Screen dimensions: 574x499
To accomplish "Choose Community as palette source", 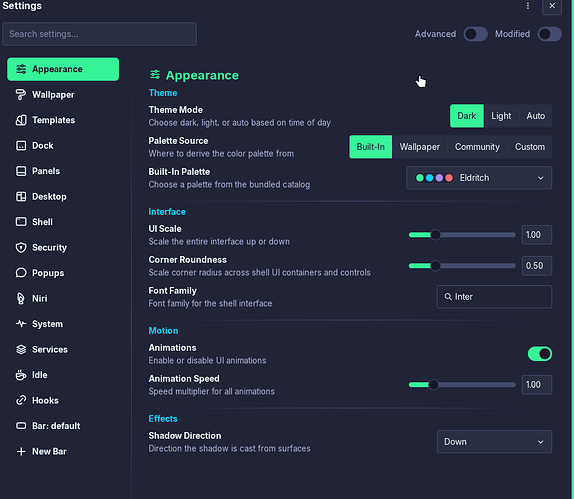I will [477, 147].
